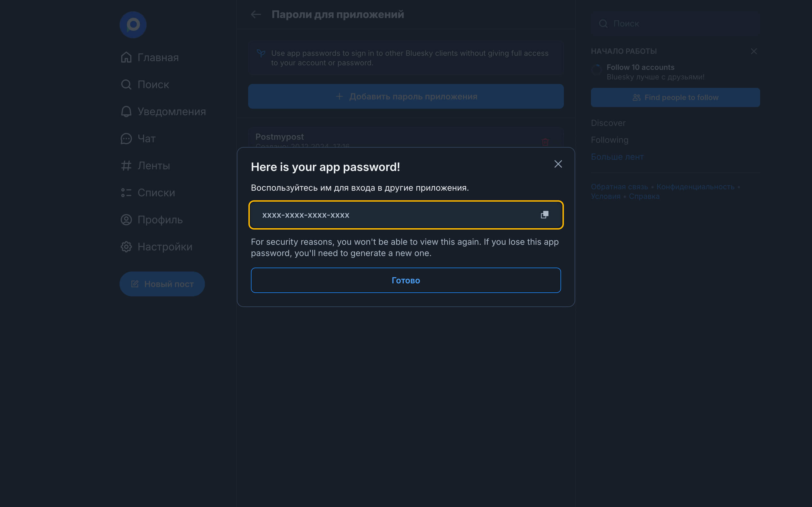Open Настройки with the gear icon
Image resolution: width=812 pixels, height=507 pixels.
[156, 247]
